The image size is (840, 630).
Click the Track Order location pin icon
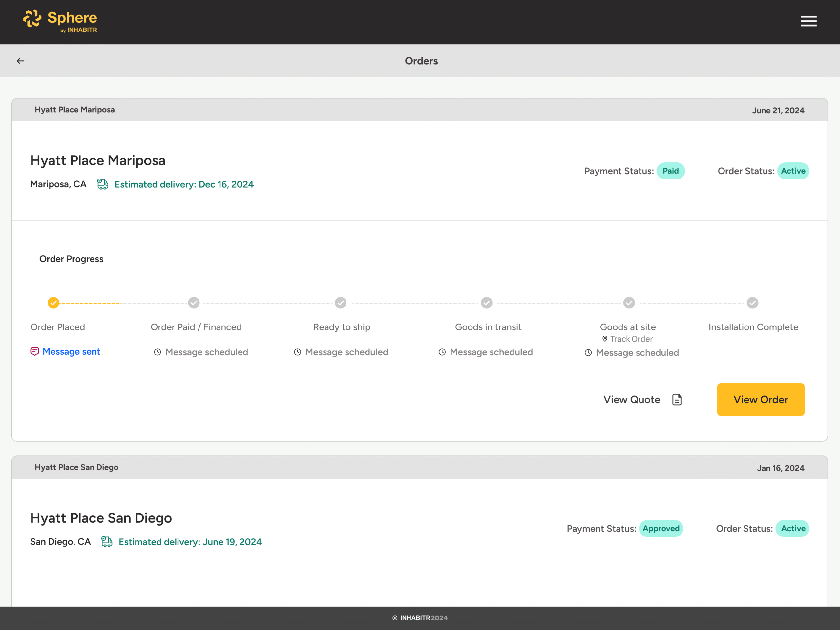click(x=604, y=339)
